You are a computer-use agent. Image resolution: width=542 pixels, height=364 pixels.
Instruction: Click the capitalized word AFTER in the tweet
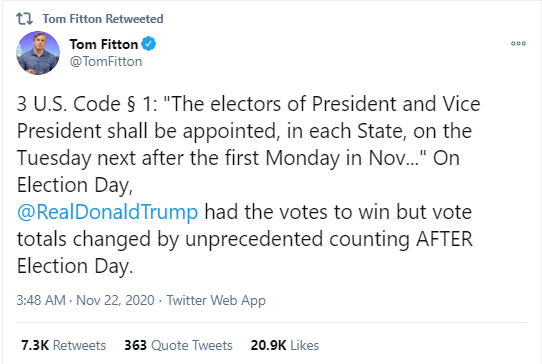444,239
